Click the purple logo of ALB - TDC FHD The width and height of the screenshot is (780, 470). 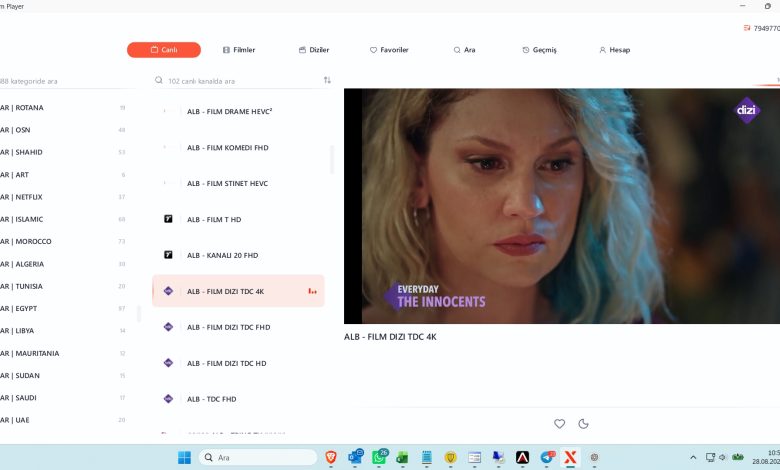pos(168,398)
